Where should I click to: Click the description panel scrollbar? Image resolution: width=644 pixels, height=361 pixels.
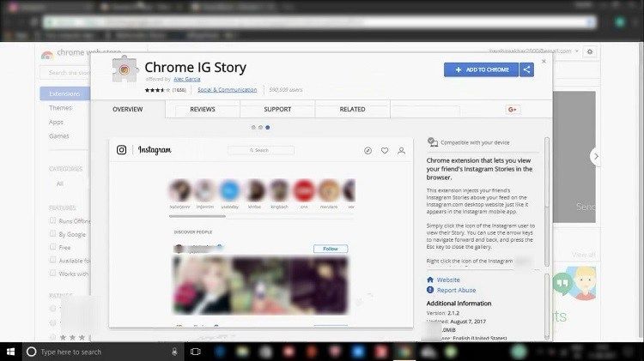pos(547,202)
